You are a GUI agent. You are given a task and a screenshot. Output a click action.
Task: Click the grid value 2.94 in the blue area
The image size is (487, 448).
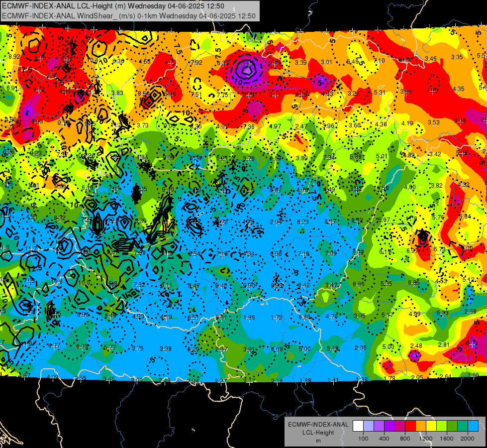(276, 222)
